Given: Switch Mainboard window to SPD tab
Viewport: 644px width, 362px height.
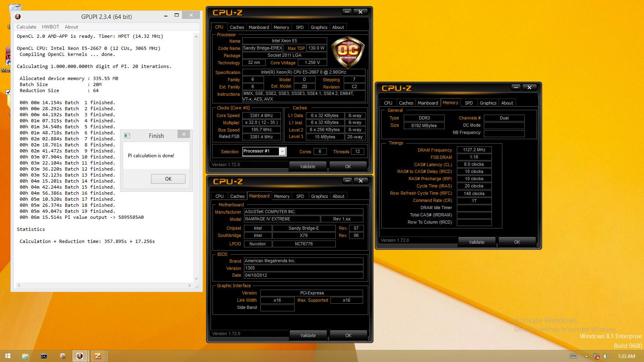Looking at the screenshot, I should pyautogui.click(x=300, y=196).
